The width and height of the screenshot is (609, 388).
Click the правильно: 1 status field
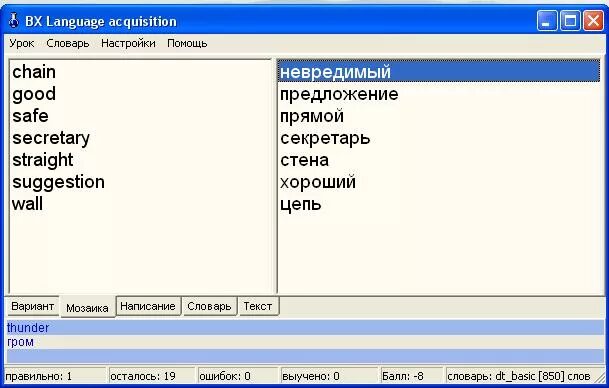[55, 376]
